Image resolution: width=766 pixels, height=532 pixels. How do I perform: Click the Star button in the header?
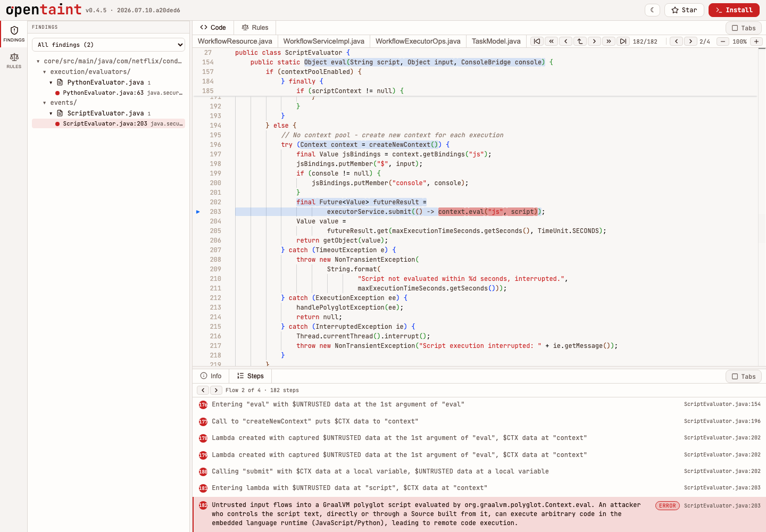684,10
